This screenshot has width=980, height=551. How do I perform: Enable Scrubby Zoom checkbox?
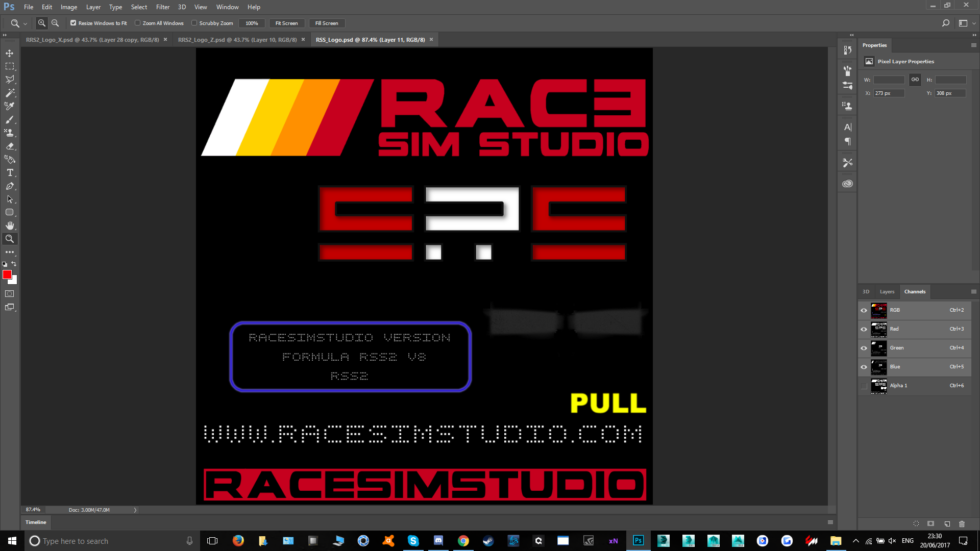(194, 23)
